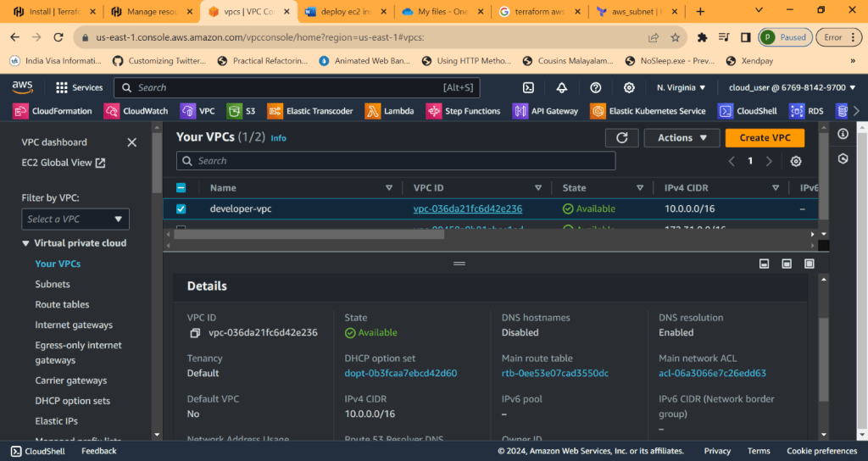This screenshot has width=868, height=461.
Task: Toggle the select-all checkbox in table header
Action: pyautogui.click(x=181, y=188)
